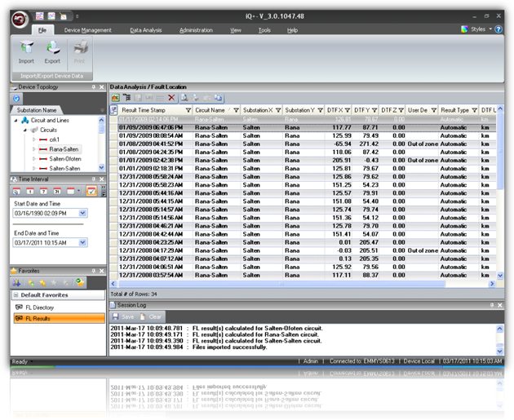
Task: Open the Administration tab
Action: coord(196,30)
